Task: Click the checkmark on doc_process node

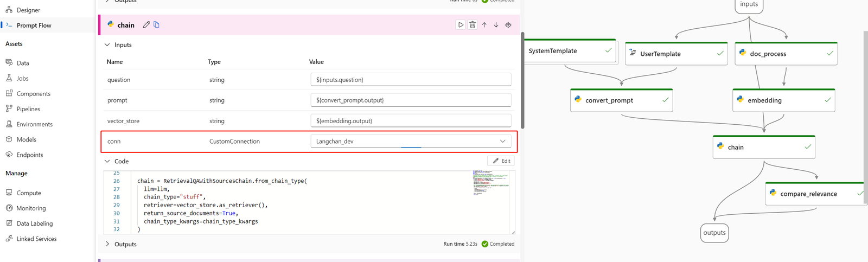Action: tap(830, 53)
